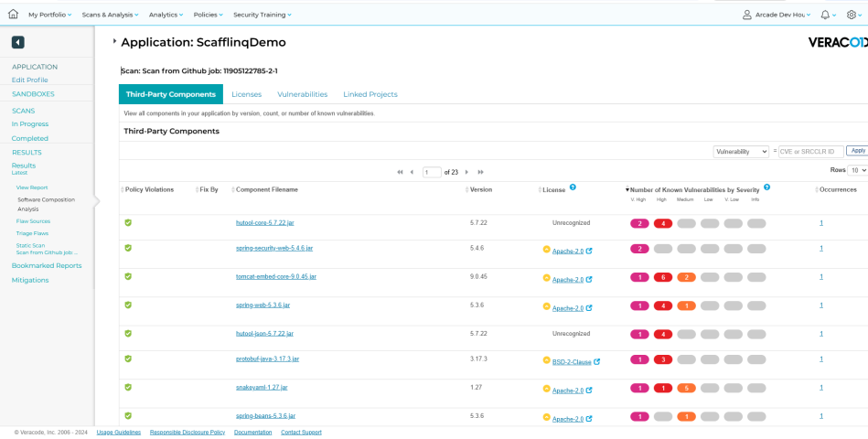Open Edit Profile in sidebar
The width and height of the screenshot is (868, 439).
(30, 80)
